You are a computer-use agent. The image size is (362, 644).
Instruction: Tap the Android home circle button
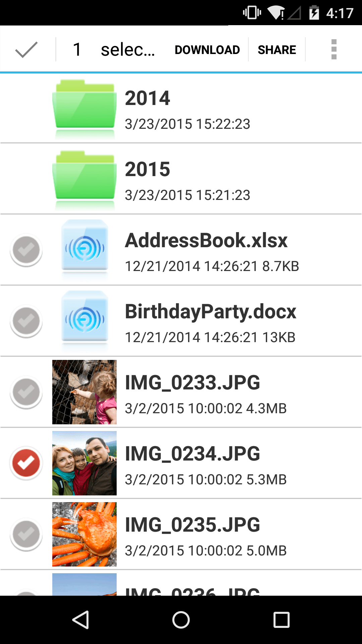point(181,620)
